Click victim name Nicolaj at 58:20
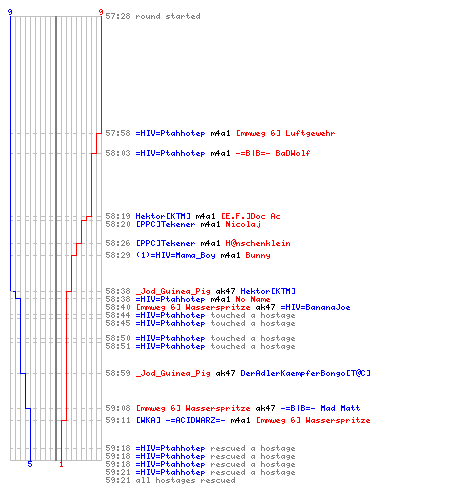 [243, 224]
